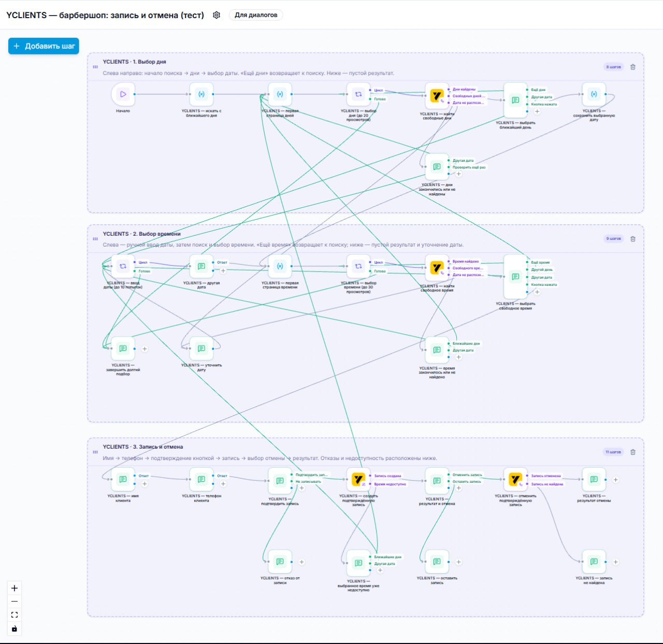Click the 'Время недоступно' output label
Viewport: 663px width, 644px height.
(x=390, y=484)
